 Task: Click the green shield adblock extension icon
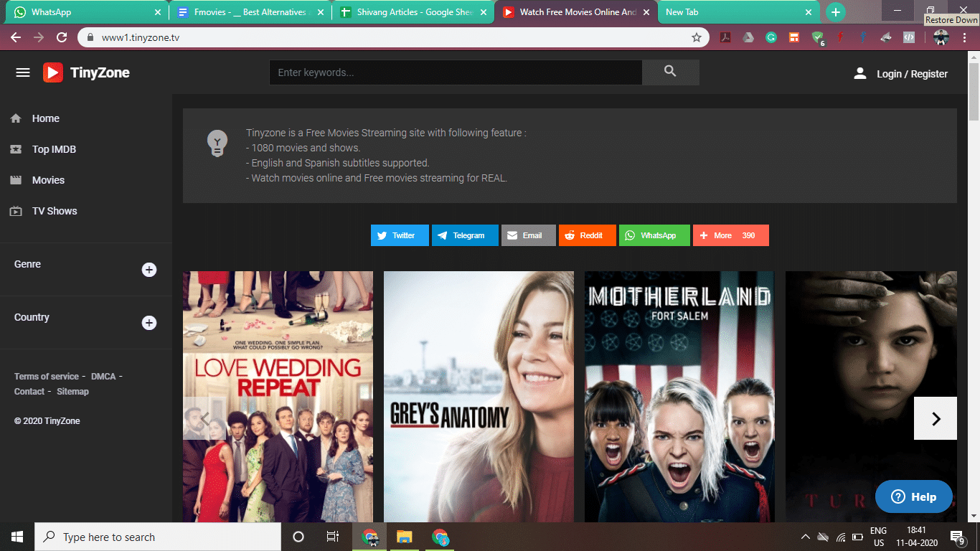pos(818,38)
